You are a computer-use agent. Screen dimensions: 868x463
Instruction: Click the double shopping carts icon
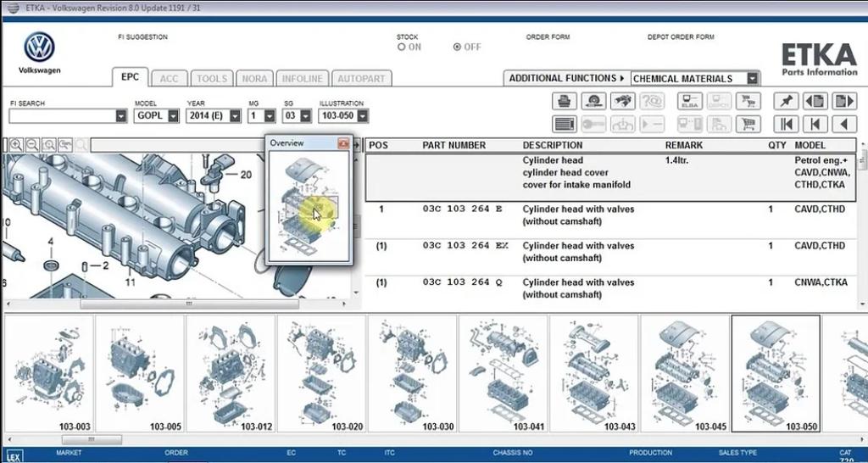click(x=748, y=102)
